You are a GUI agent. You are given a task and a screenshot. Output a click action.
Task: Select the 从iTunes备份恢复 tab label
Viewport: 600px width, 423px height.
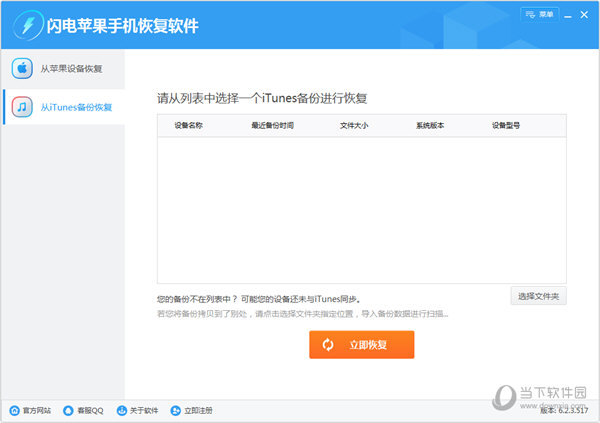click(76, 107)
